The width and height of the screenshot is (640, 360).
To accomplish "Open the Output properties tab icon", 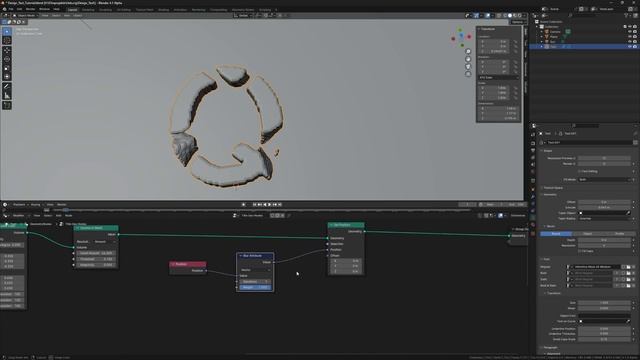I will point(533,151).
